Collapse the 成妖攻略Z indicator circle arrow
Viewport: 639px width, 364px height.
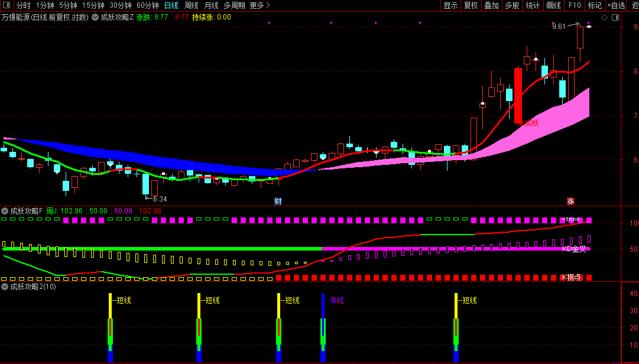pyautogui.click(x=95, y=17)
